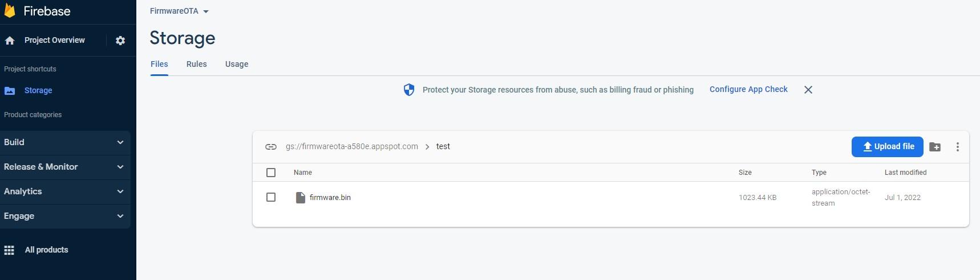The image size is (980, 280).
Task: Select Storage in project shortcuts
Action: pos(38,90)
